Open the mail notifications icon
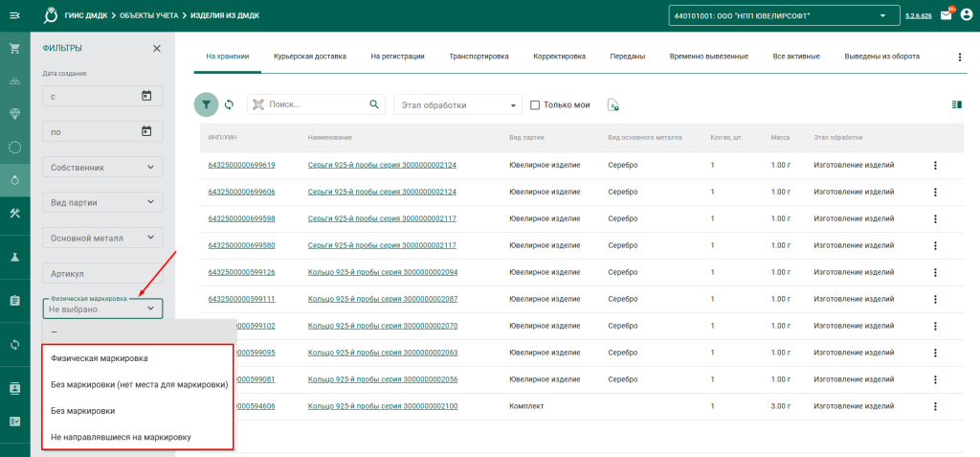This screenshot has height=457, width=980. (x=947, y=15)
